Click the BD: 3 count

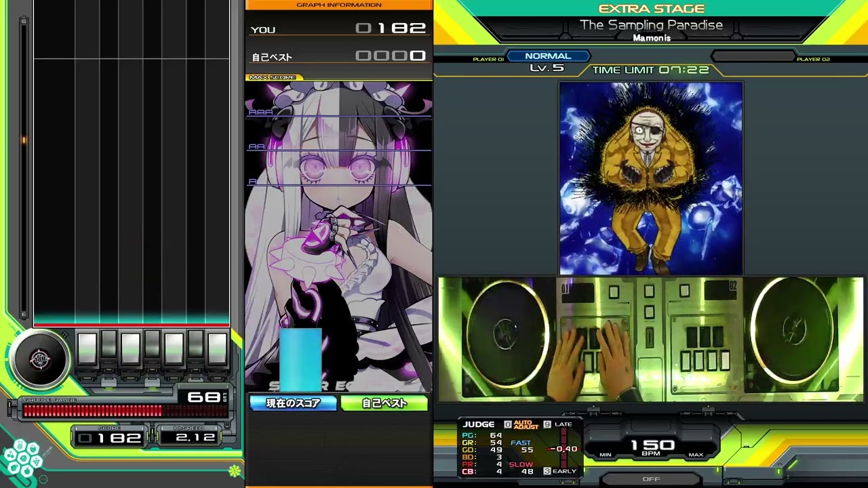tap(482, 457)
